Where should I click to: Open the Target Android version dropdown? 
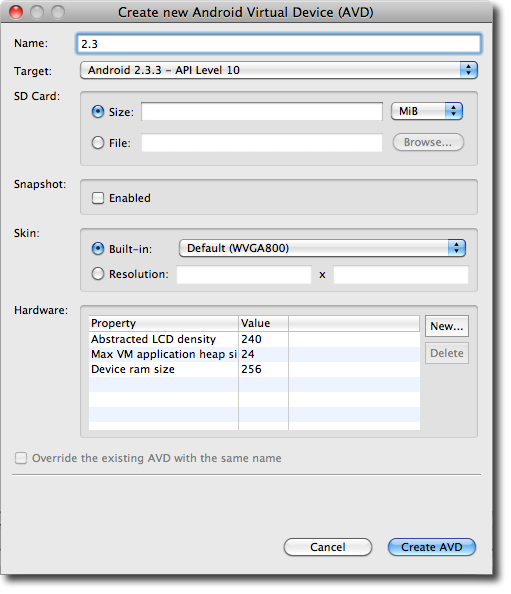pyautogui.click(x=279, y=70)
